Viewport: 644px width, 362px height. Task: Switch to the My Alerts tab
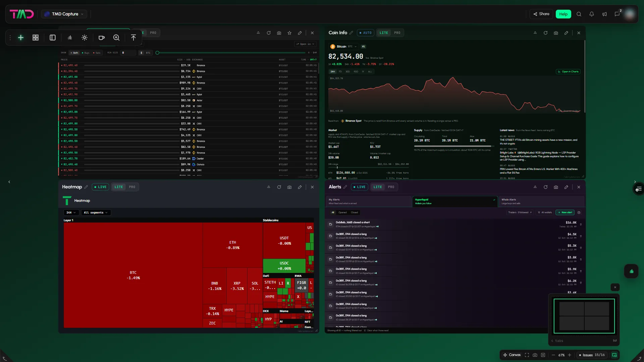pos(369,201)
